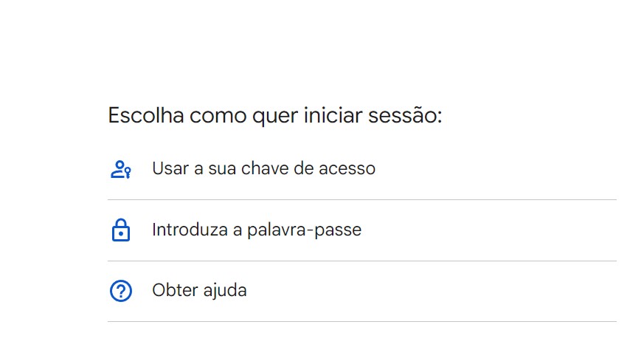
Task: Click the word "Usar" in first option
Action: coord(169,168)
